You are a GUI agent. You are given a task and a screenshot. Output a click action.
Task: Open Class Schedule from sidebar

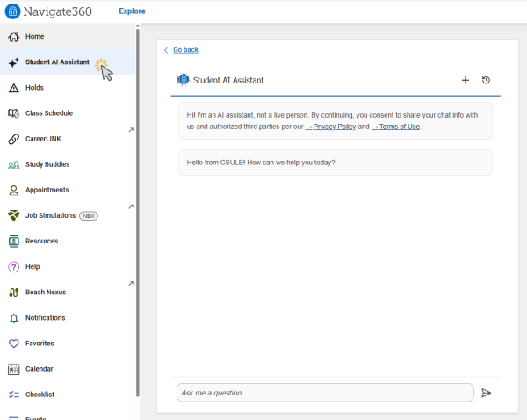click(x=68, y=113)
